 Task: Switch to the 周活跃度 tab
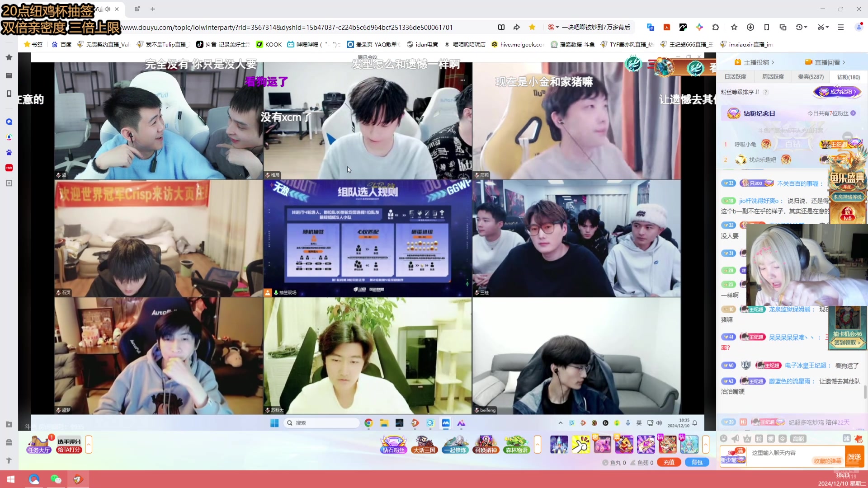(x=773, y=77)
